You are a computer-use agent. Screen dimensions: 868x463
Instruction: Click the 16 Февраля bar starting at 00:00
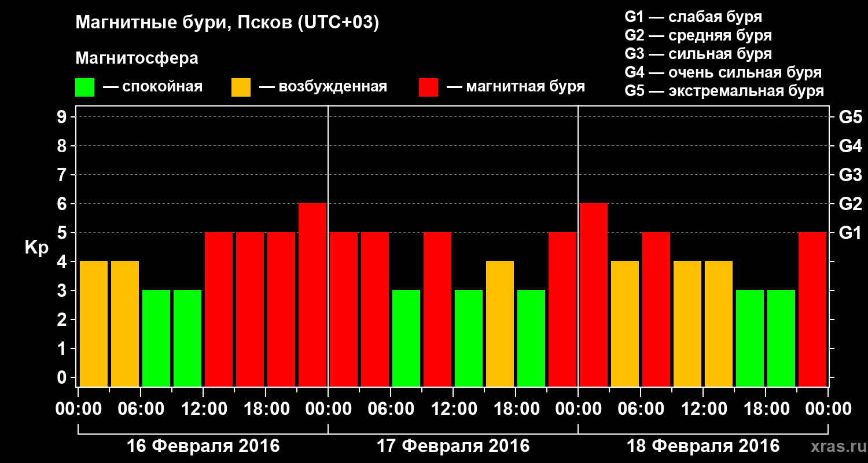pyautogui.click(x=94, y=324)
